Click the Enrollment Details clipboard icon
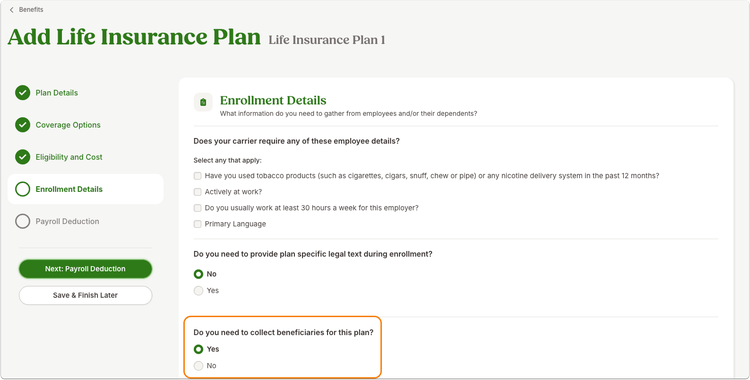This screenshot has height=380, width=750. coord(203,102)
